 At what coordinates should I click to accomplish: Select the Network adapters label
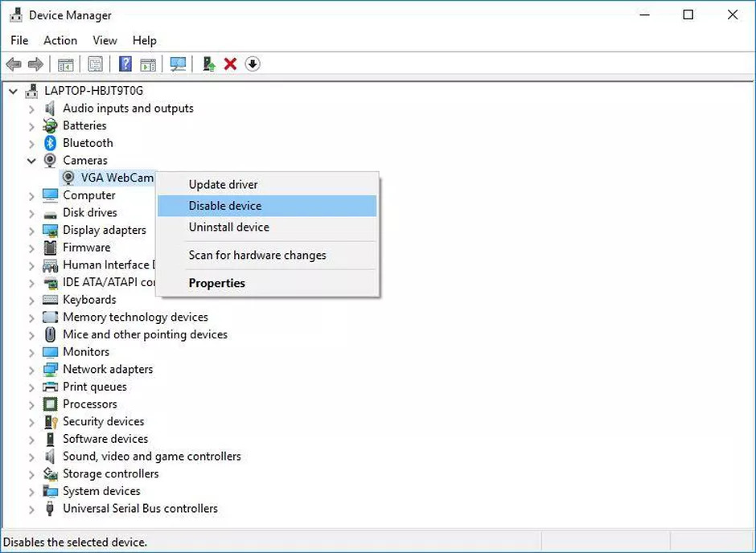pyautogui.click(x=108, y=370)
